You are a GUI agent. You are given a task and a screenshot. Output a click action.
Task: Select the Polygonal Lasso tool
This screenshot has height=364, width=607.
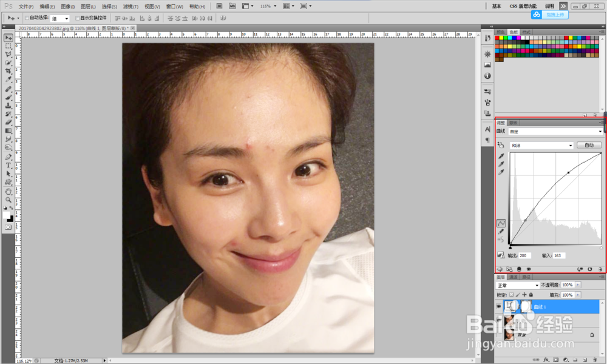pyautogui.click(x=8, y=54)
